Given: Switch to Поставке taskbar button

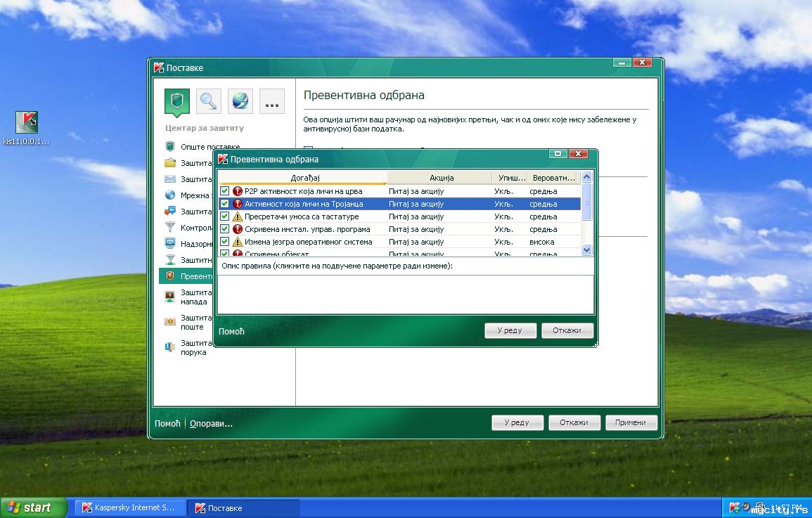Looking at the screenshot, I should [x=243, y=507].
